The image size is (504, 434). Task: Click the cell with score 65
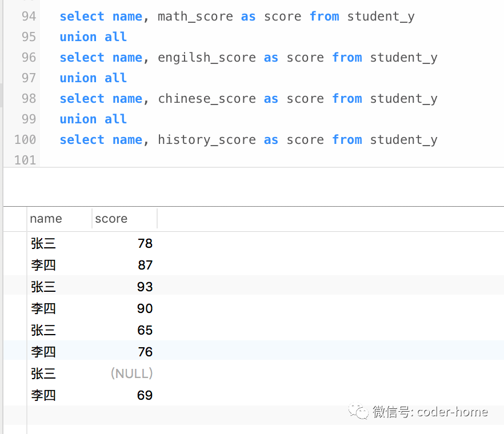click(145, 330)
